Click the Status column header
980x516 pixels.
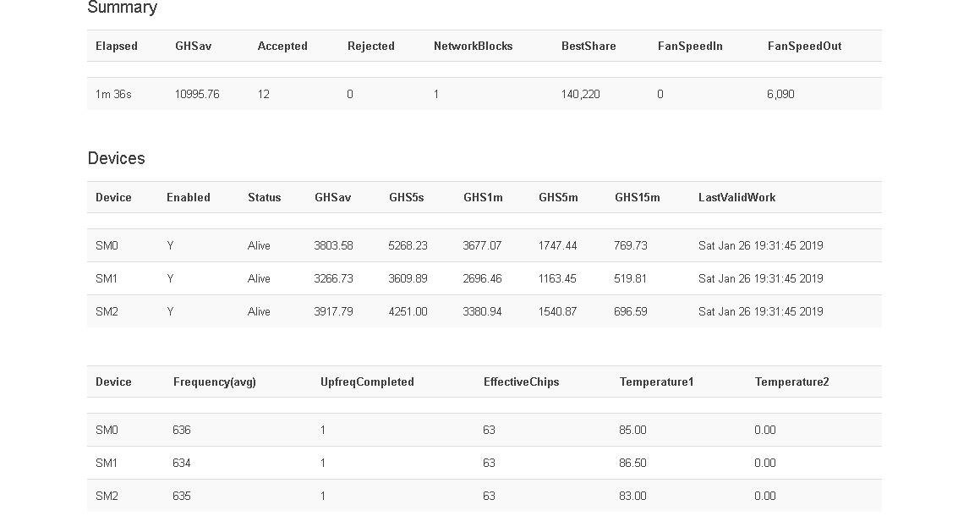pos(264,198)
